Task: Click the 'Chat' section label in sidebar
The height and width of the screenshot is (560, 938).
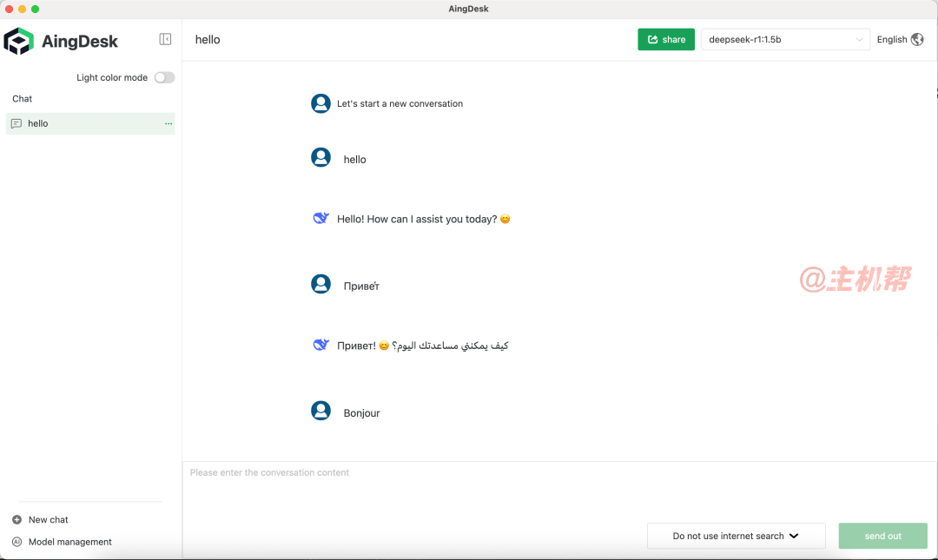Action: (x=22, y=99)
